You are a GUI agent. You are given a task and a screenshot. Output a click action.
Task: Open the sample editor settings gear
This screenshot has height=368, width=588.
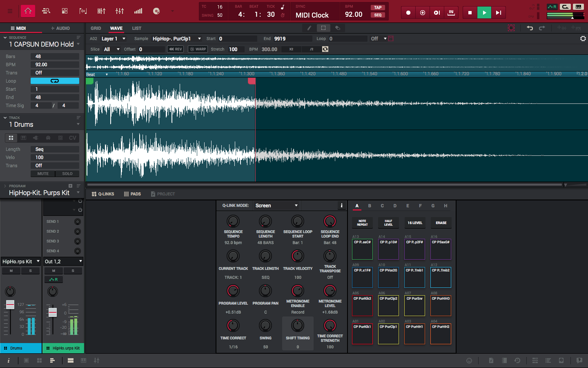coord(583,39)
